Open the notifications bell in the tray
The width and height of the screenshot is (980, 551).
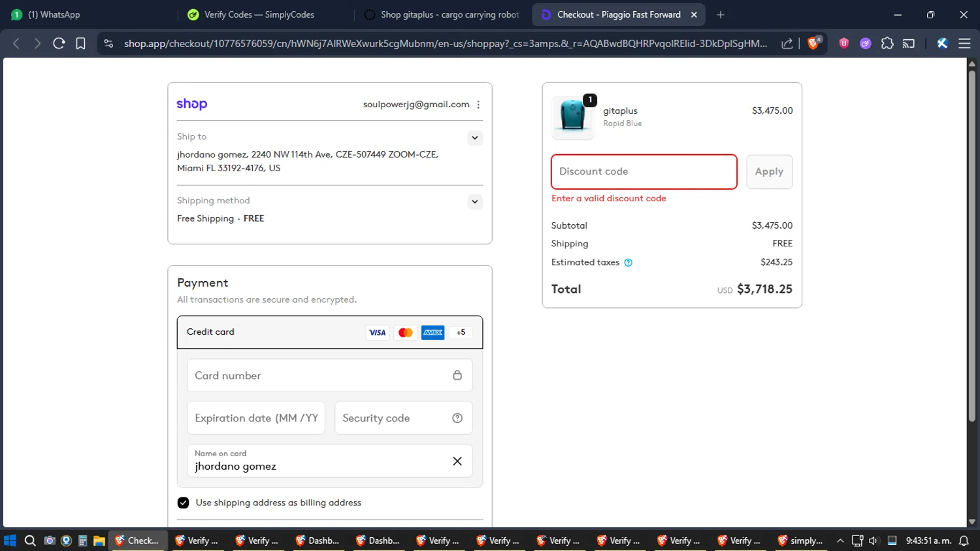pyautogui.click(x=964, y=541)
